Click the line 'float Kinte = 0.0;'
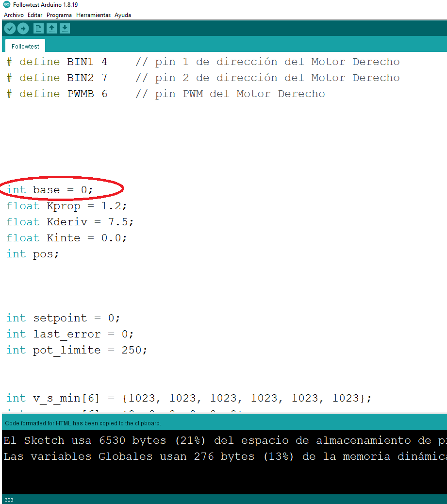The width and height of the screenshot is (447, 504). click(x=66, y=238)
